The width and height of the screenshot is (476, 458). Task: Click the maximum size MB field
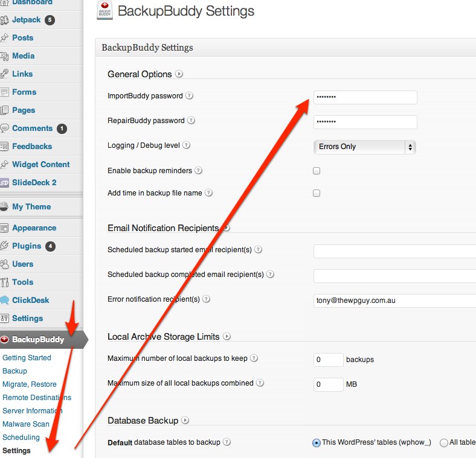click(x=329, y=384)
